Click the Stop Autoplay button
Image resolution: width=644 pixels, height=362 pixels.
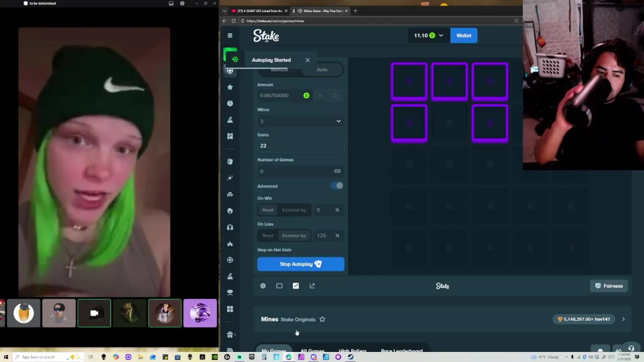(x=301, y=264)
